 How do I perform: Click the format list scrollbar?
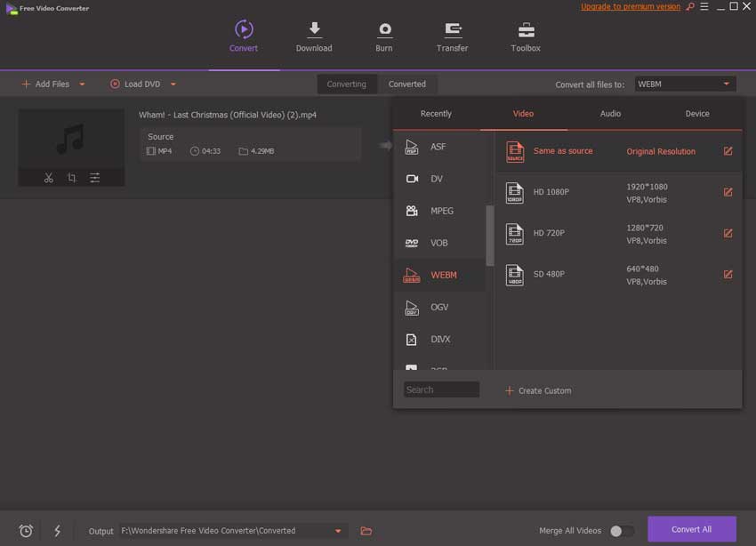pos(490,236)
